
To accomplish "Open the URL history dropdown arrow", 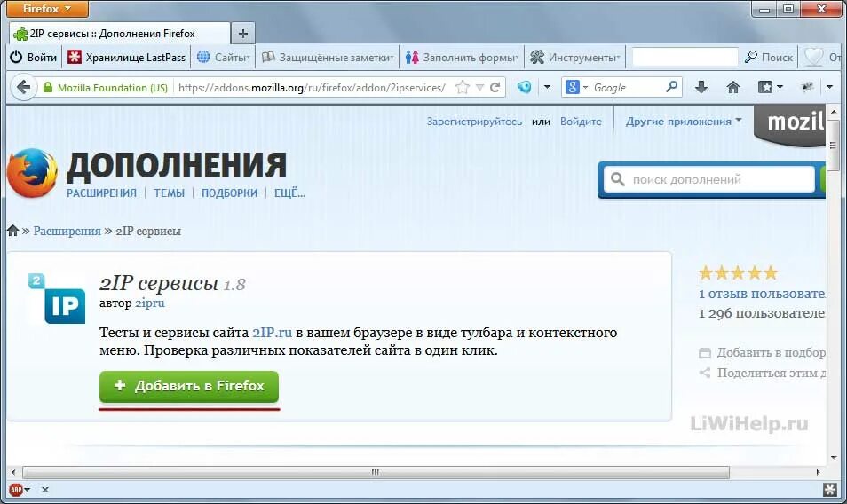I will [479, 88].
